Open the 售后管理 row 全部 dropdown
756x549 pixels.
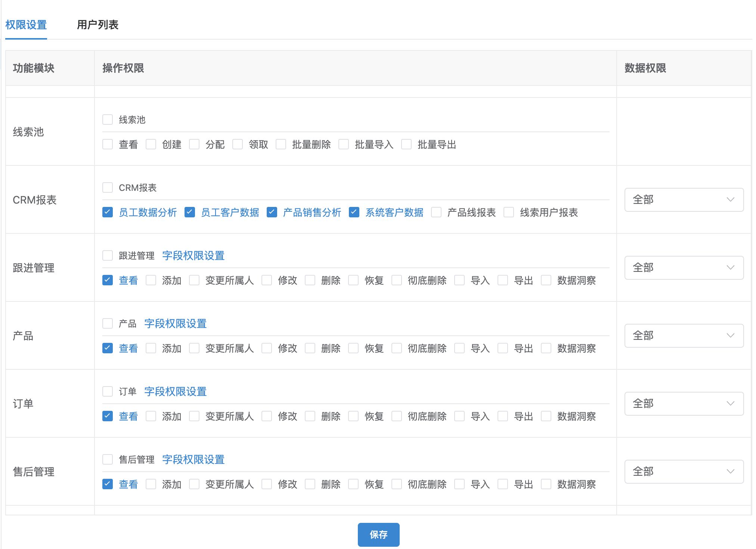[x=684, y=472]
